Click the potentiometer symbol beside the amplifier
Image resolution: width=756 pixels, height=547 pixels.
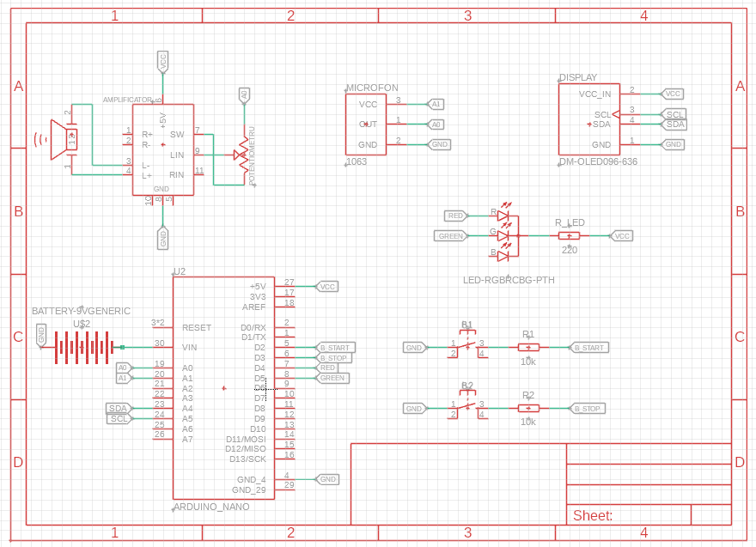point(242,155)
